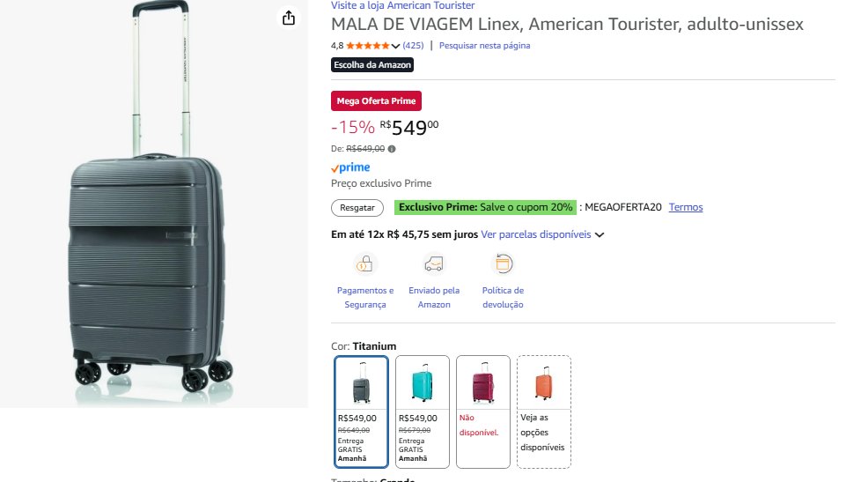Click the info icon beside R$649,00
This screenshot has height=482, width=868.
[392, 149]
